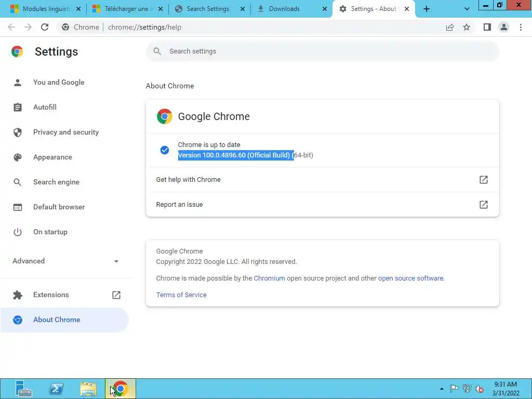Focus the Search settings field
The height and width of the screenshot is (399, 532).
(322, 51)
